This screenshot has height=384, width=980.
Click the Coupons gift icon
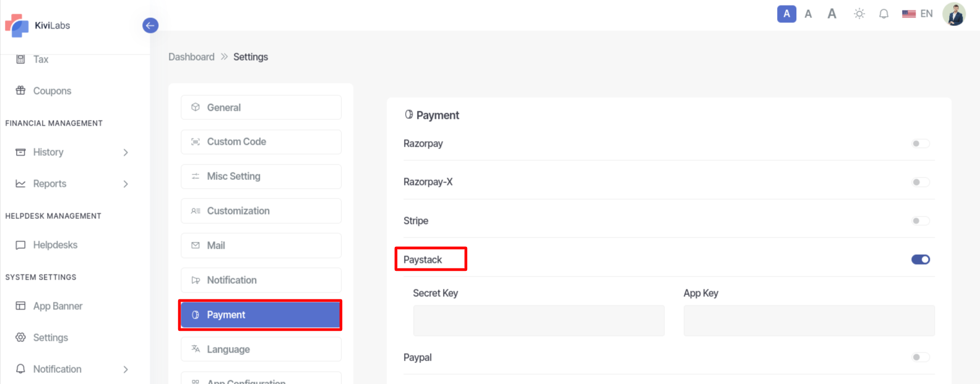[20, 90]
